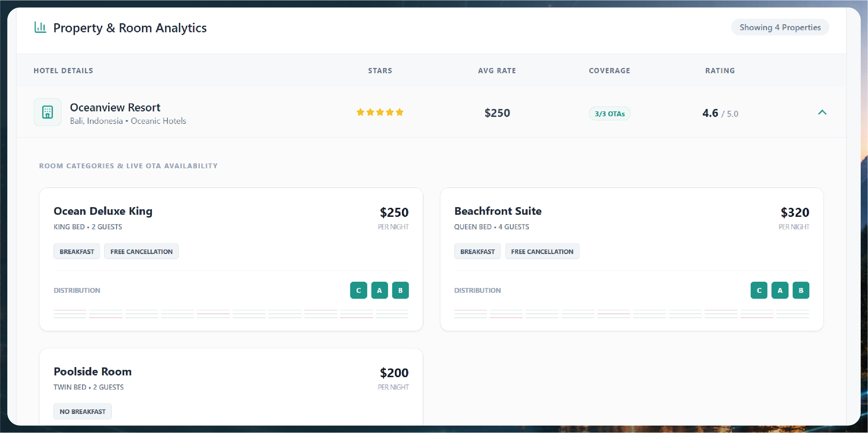The image size is (868, 433).
Task: Click OTA badge C on Ocean Deluxe King
Action: pos(358,290)
